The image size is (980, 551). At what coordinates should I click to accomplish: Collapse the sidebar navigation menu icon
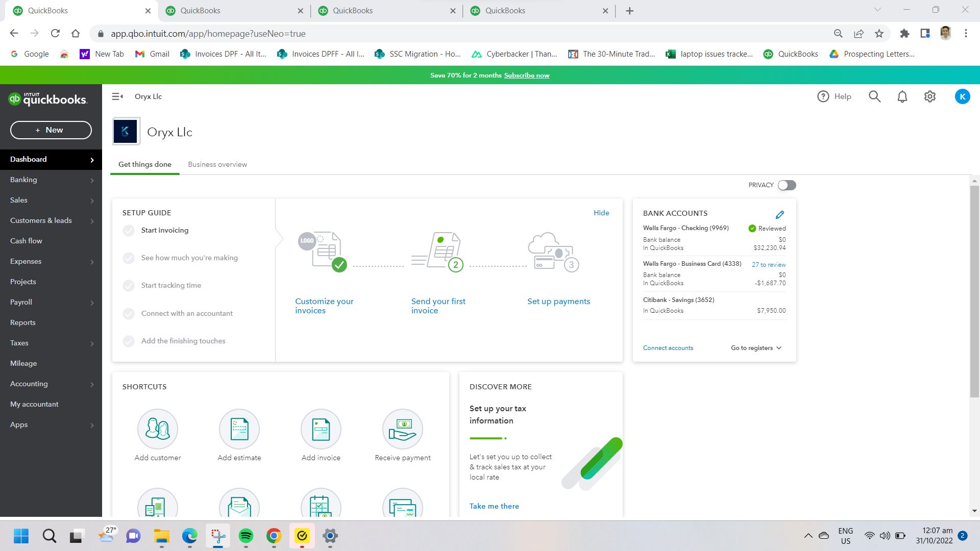point(117,96)
